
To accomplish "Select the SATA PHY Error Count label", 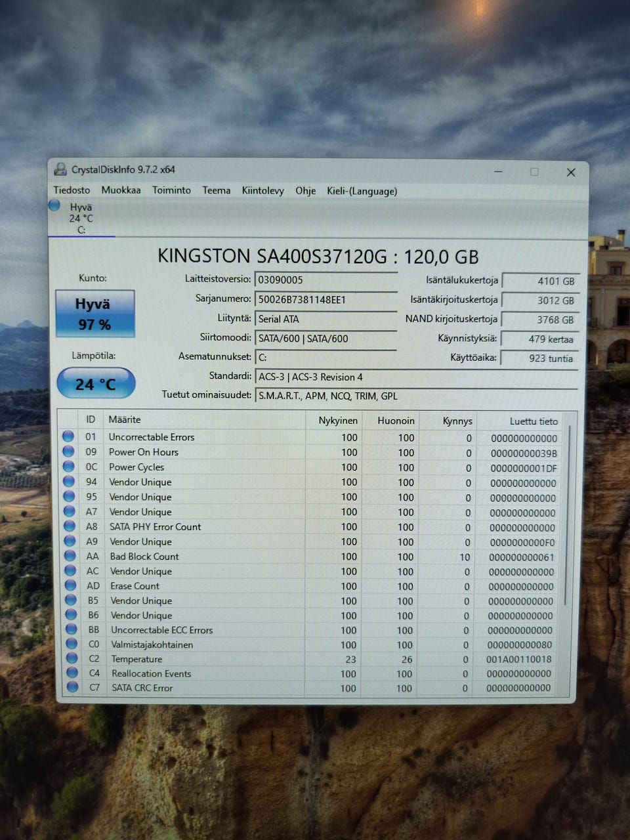I will tap(156, 527).
